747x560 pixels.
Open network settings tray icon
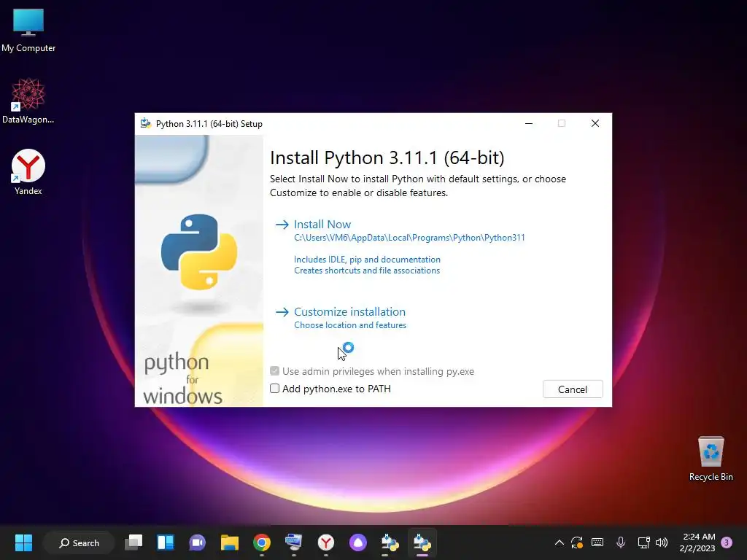pos(643,542)
